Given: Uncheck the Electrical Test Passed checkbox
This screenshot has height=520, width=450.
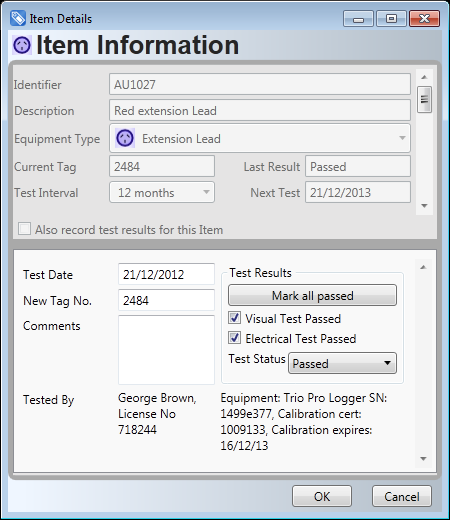Looking at the screenshot, I should [x=234, y=338].
